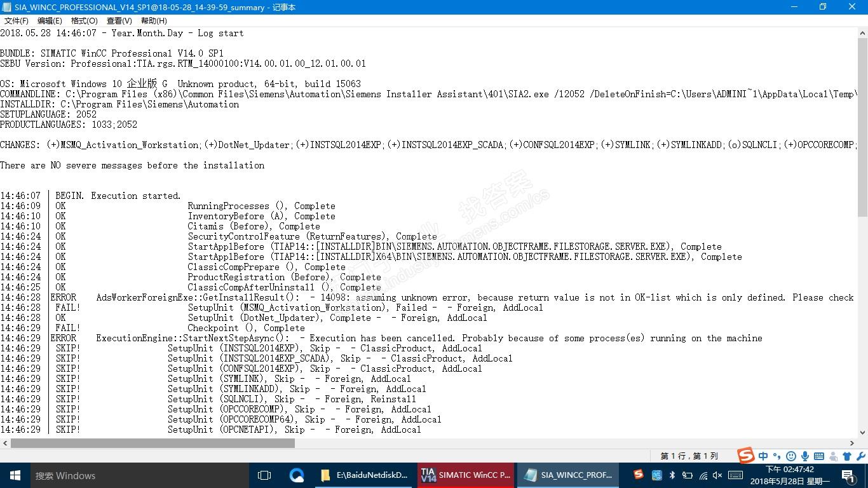Click the 'SETUPLANGUAGE: 2052' line
This screenshot has height=488, width=868.
[48, 114]
